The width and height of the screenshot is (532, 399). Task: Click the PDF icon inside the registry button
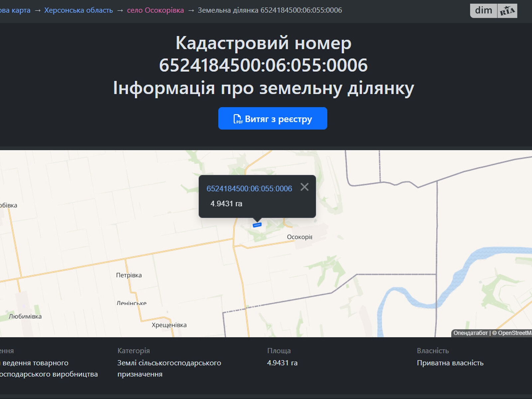point(237,119)
